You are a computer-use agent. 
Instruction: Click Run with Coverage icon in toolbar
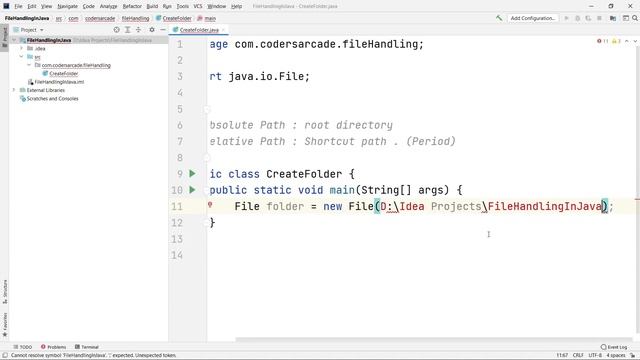pyautogui.click(x=588, y=18)
